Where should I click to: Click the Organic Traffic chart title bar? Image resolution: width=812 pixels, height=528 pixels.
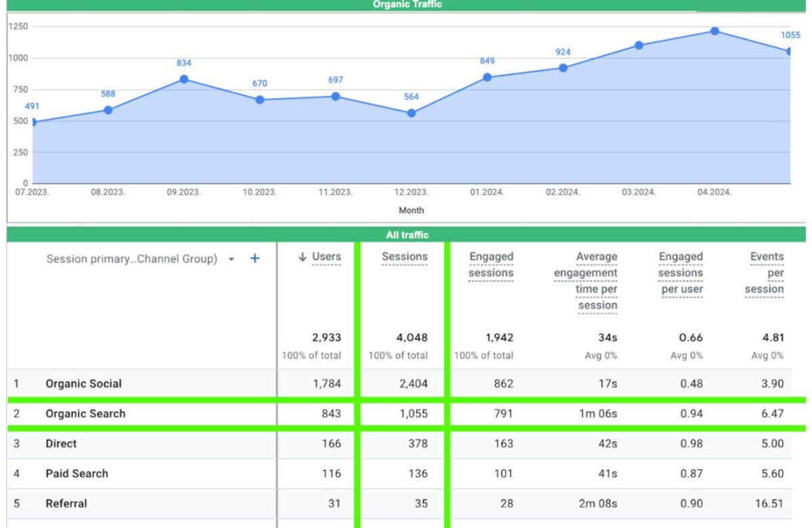407,5
